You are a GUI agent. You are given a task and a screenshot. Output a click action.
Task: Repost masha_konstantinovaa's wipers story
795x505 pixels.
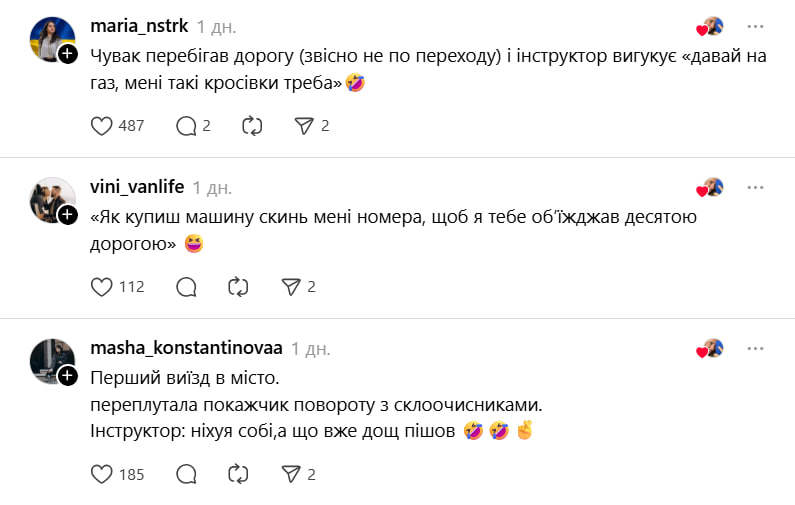point(238,473)
